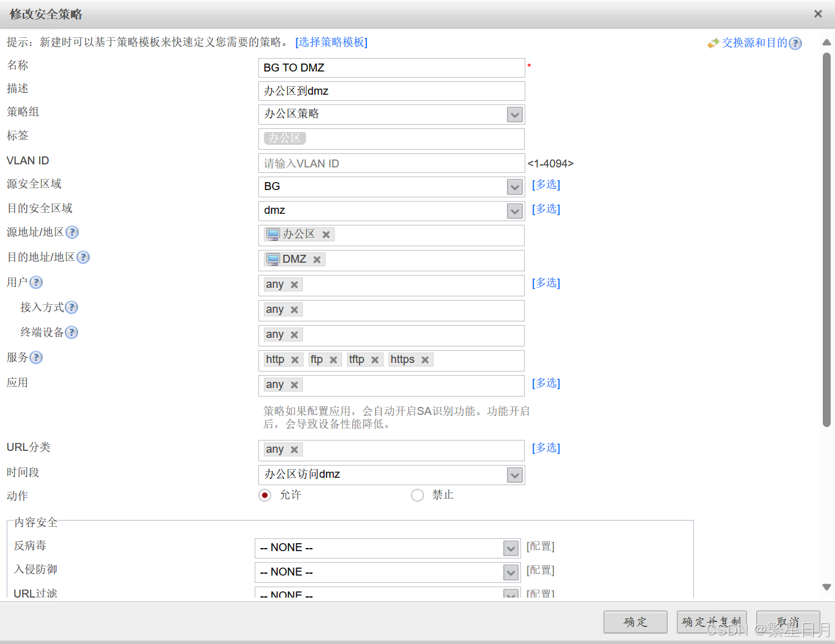
Task: Expand the 目的安全区域 dmz dropdown
Action: click(515, 211)
